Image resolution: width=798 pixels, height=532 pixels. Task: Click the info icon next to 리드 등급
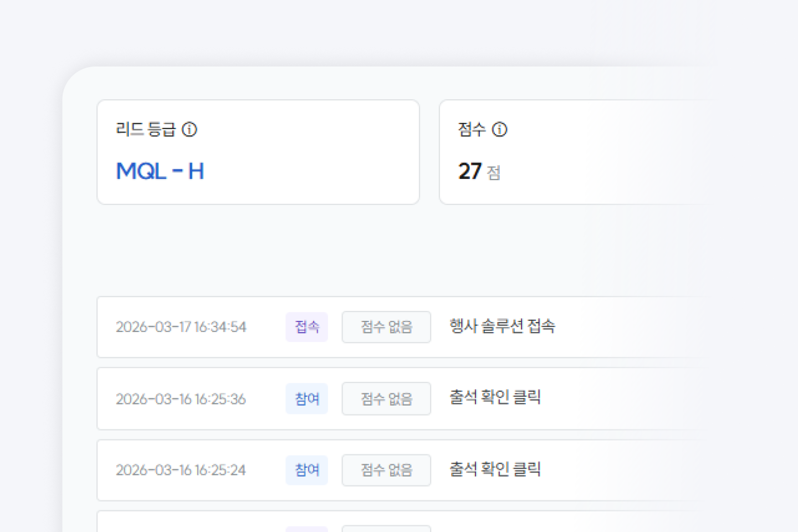[191, 130]
